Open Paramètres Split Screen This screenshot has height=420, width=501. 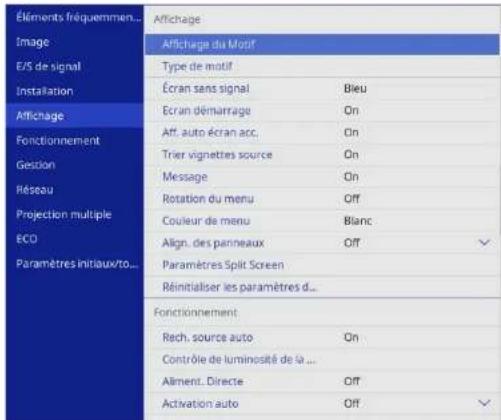pyautogui.click(x=322, y=265)
